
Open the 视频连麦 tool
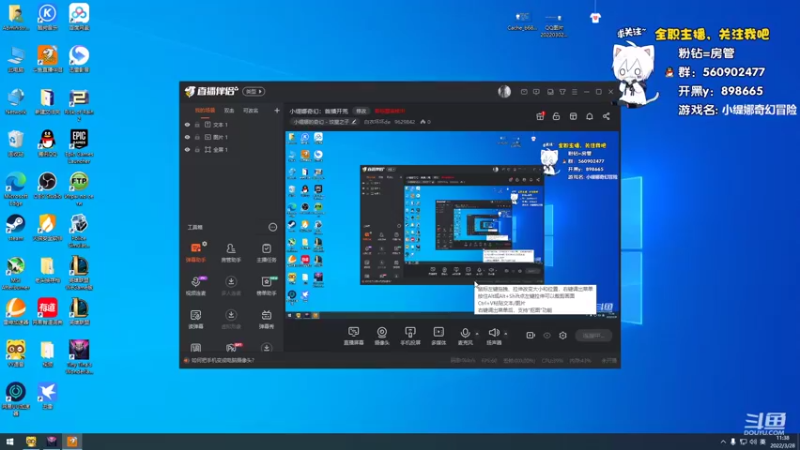196,286
